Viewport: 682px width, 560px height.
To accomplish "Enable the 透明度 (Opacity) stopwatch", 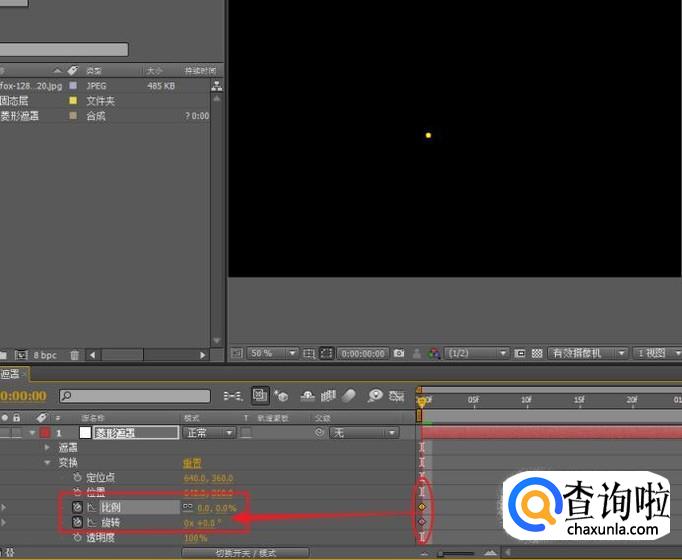I will click(x=78, y=537).
